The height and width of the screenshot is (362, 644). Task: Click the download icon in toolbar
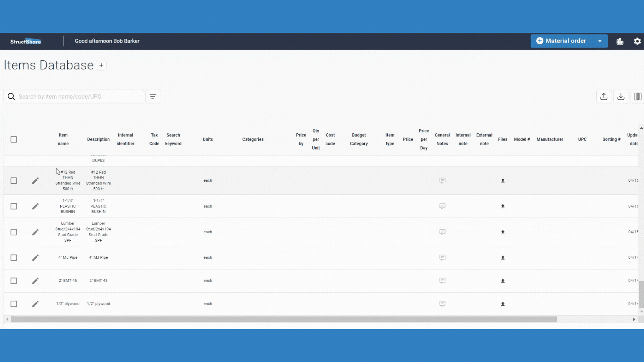click(x=621, y=96)
